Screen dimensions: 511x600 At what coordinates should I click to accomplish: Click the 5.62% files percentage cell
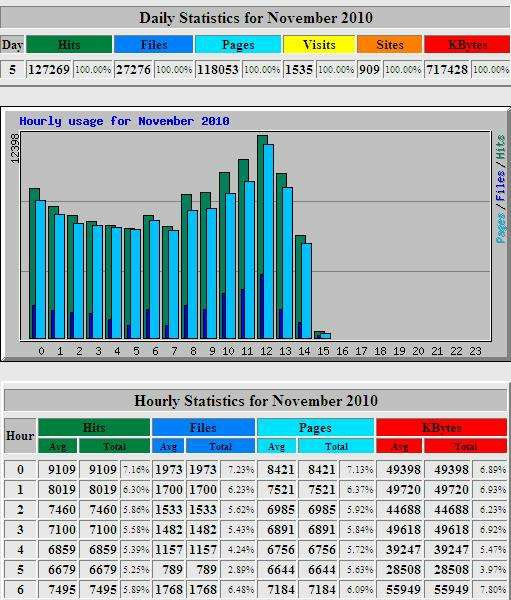pos(238,510)
